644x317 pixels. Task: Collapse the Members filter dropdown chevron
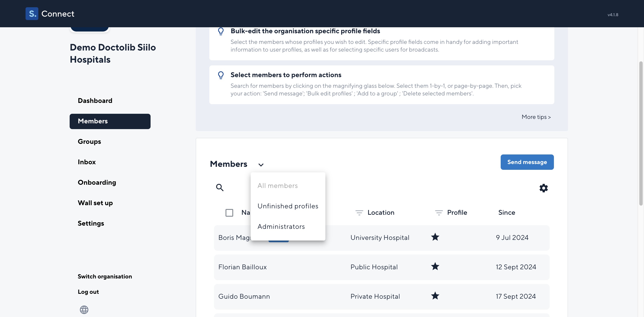tap(261, 165)
